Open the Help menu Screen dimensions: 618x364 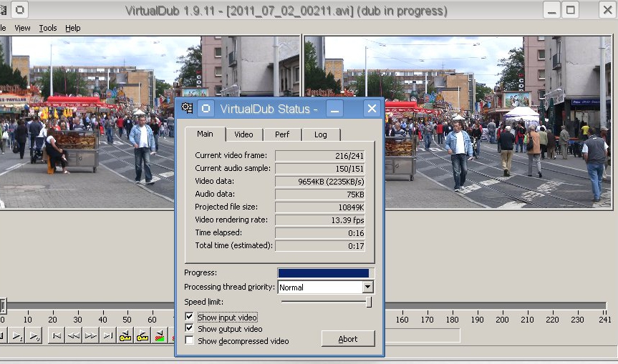(73, 28)
